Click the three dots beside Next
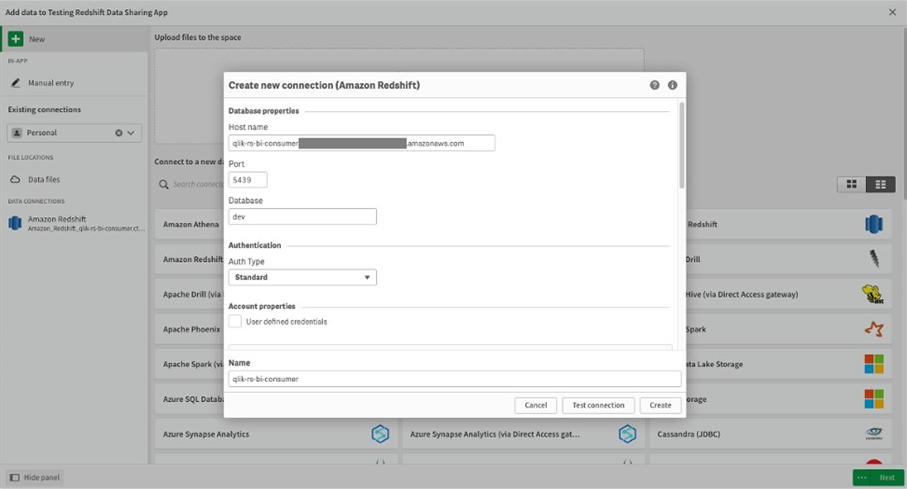This screenshot has height=489, width=907. (x=862, y=477)
